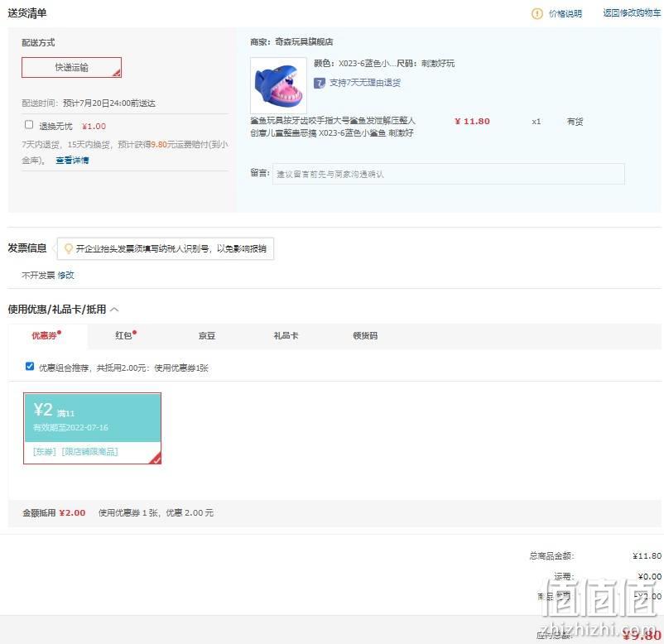The image size is (664, 644).
Task: Return to cart via 返回修改购物车
Action: coord(632,13)
